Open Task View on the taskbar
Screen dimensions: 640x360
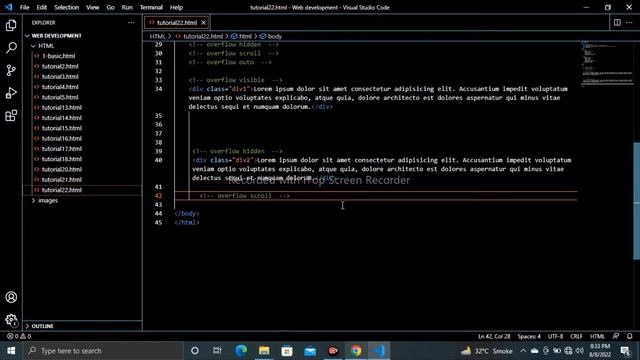point(217,351)
